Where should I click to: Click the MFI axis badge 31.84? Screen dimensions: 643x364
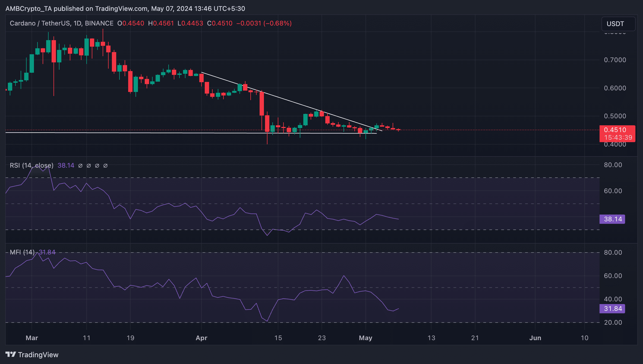click(612, 309)
